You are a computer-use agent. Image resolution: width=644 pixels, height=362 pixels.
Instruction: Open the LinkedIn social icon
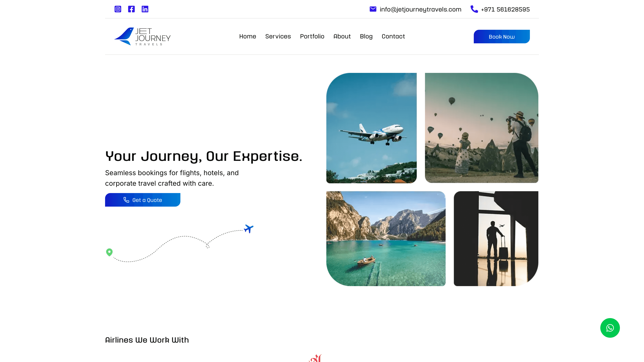click(145, 9)
